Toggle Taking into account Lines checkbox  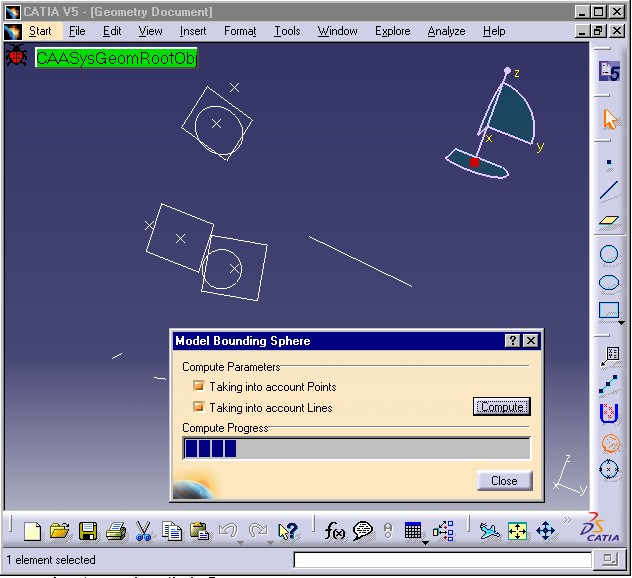click(198, 407)
